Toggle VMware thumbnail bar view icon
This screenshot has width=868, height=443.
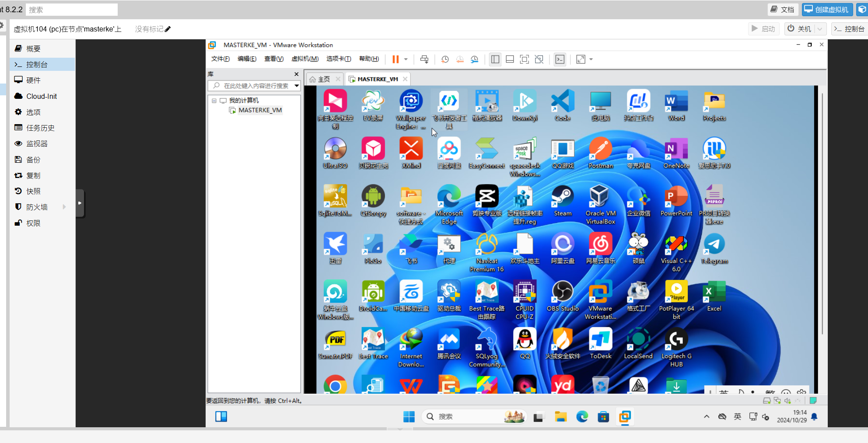click(x=510, y=59)
